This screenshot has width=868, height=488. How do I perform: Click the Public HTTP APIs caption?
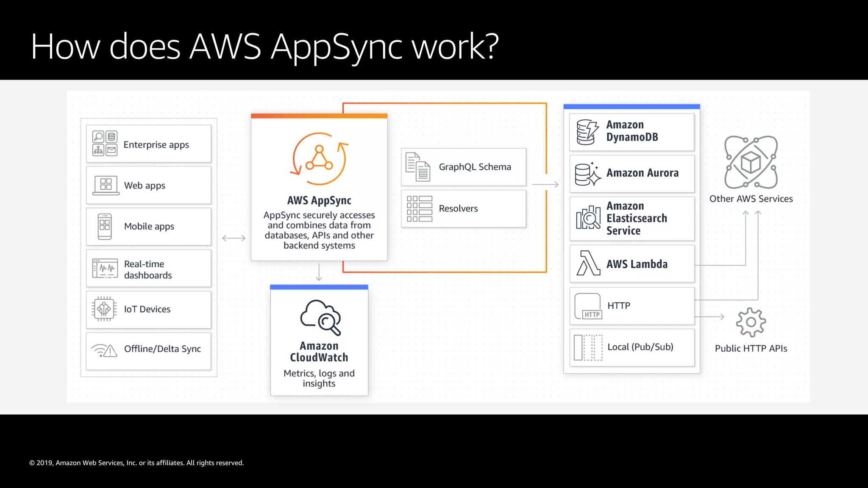coord(751,348)
